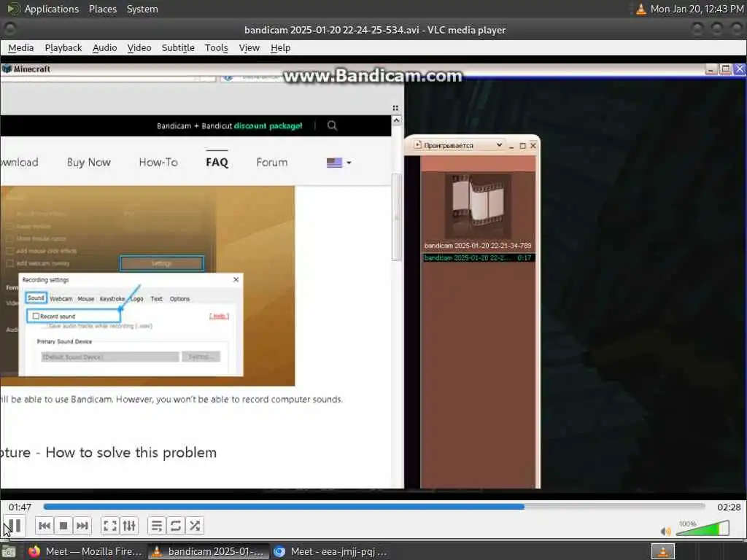This screenshot has height=560, width=747.
Task: Open the Audio menu
Action: click(104, 47)
